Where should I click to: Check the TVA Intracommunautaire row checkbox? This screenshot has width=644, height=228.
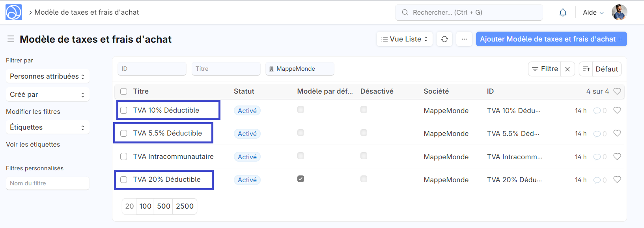click(x=124, y=156)
